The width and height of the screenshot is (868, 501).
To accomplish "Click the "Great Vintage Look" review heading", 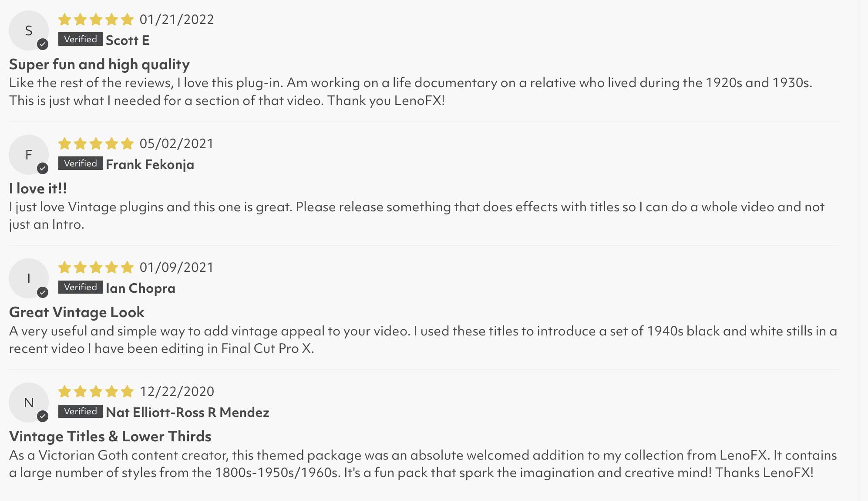I will pos(77,312).
